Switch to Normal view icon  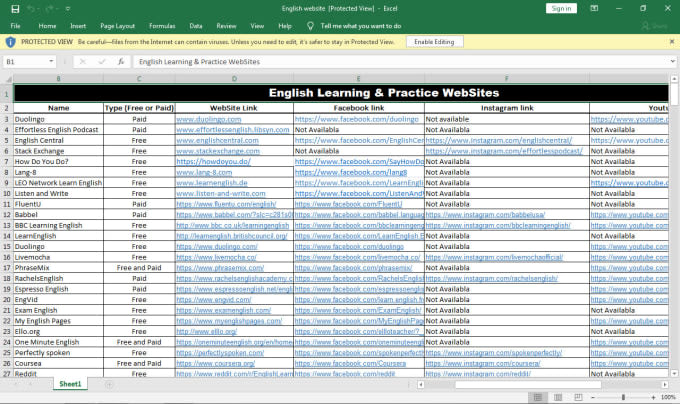538,397
